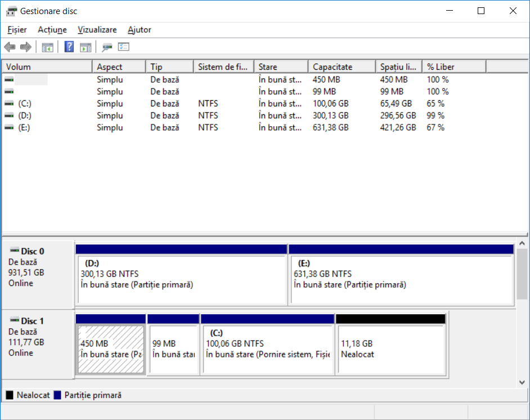Open the Fișier menu
The width and height of the screenshot is (530, 420).
[17, 30]
